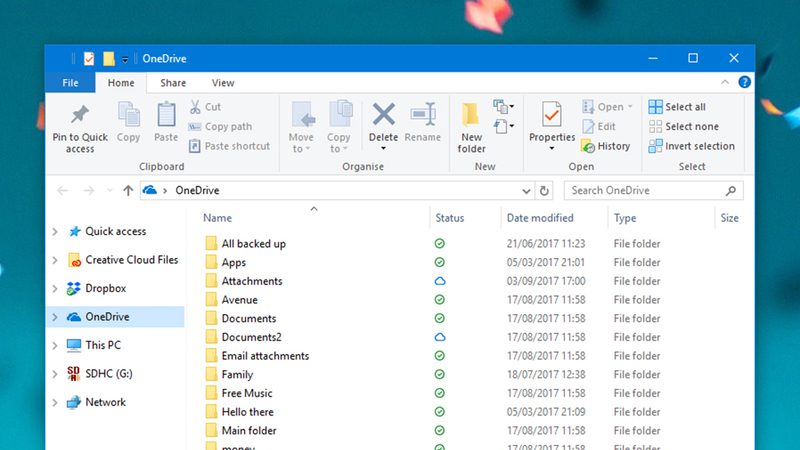Expand This PC tree node
800x450 pixels.
click(55, 346)
